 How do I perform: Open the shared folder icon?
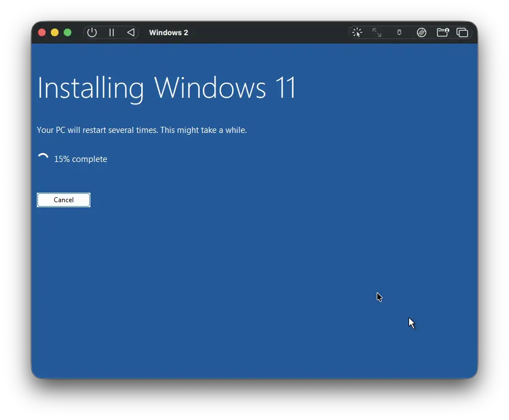[443, 32]
